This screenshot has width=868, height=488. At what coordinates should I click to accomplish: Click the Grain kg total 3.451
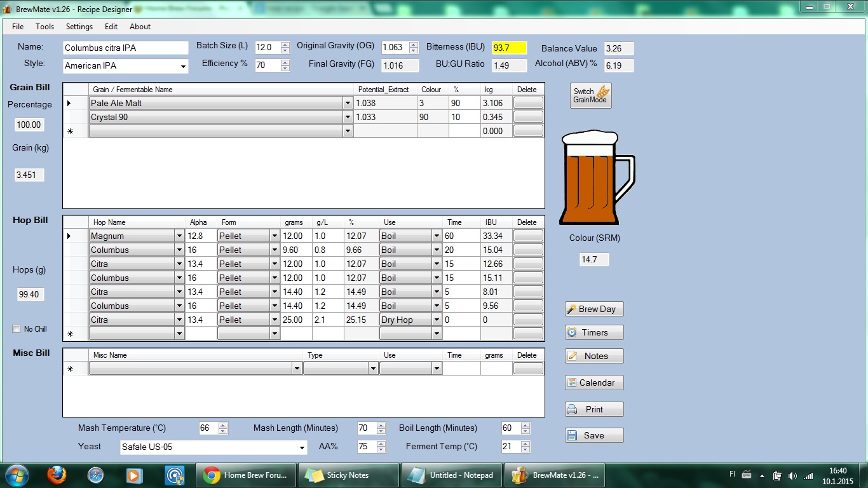pos(29,174)
